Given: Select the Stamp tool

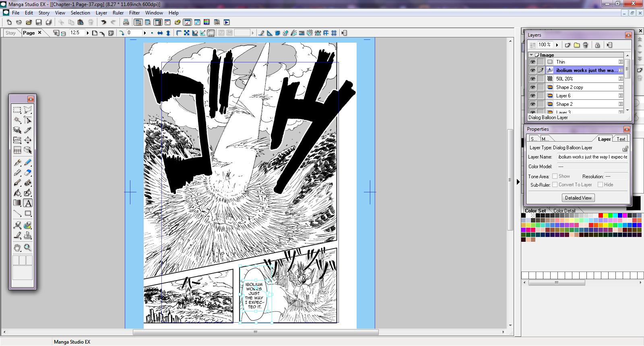Looking at the screenshot, I should coord(28,235).
